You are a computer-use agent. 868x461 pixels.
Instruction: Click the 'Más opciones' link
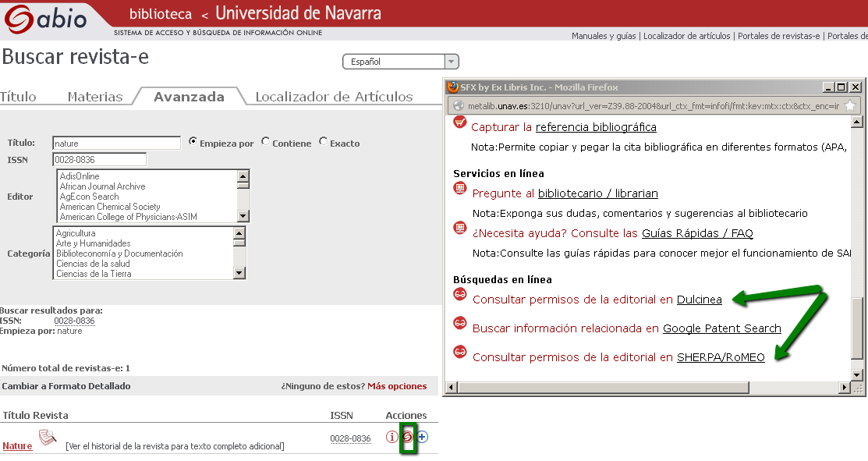(x=397, y=386)
